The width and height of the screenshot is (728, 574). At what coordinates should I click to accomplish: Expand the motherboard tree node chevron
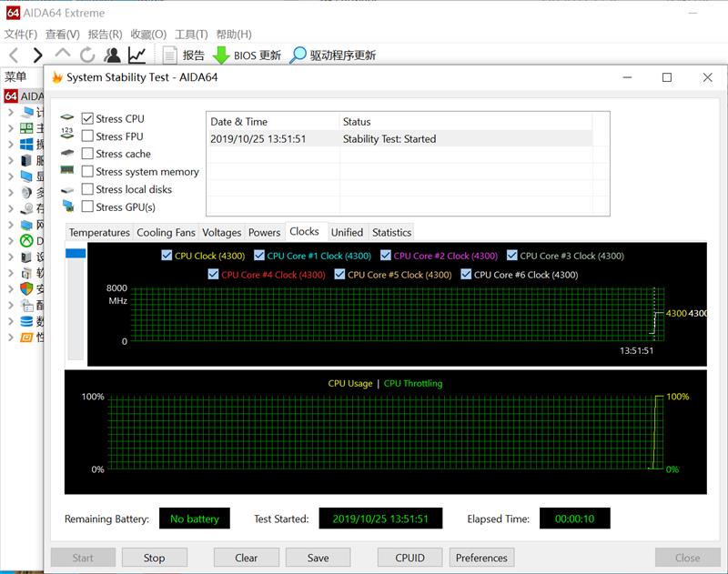pyautogui.click(x=11, y=128)
